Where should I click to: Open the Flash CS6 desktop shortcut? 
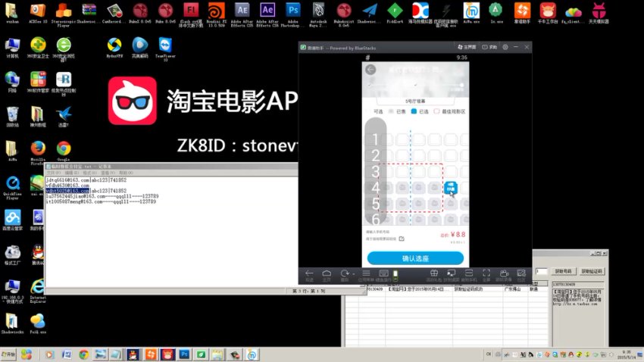point(191,11)
